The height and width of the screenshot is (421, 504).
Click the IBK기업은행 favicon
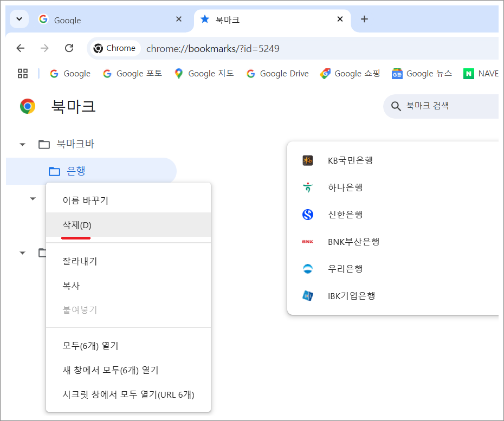(x=308, y=296)
